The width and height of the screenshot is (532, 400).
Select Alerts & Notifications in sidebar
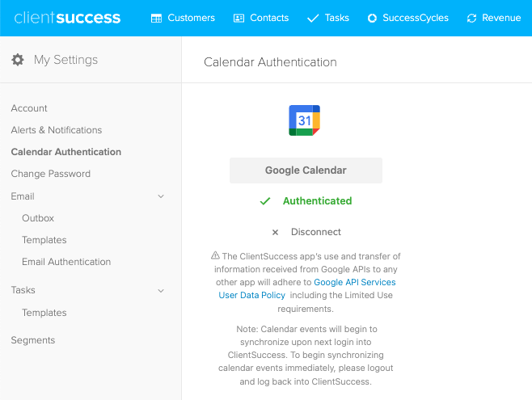(x=57, y=130)
